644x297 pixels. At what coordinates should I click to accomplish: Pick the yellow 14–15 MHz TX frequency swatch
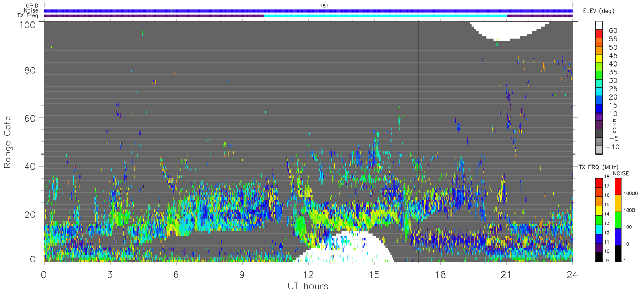(x=599, y=211)
